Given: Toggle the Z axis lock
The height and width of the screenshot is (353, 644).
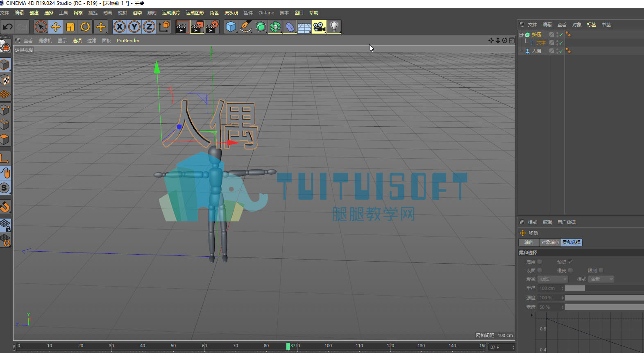Looking at the screenshot, I should pyautogui.click(x=149, y=27).
